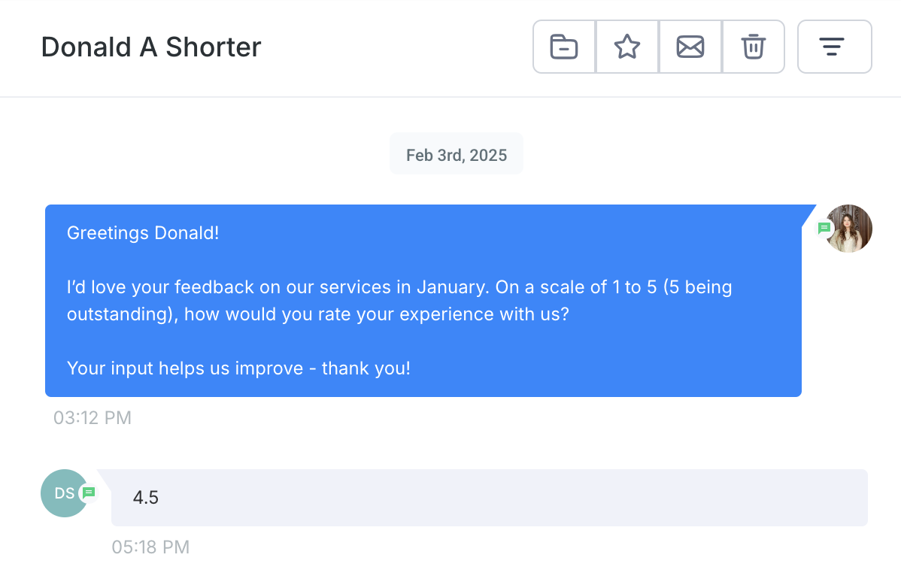Image resolution: width=901 pixels, height=588 pixels.
Task: Click the Donald A Shorter contact name
Action: [151, 47]
